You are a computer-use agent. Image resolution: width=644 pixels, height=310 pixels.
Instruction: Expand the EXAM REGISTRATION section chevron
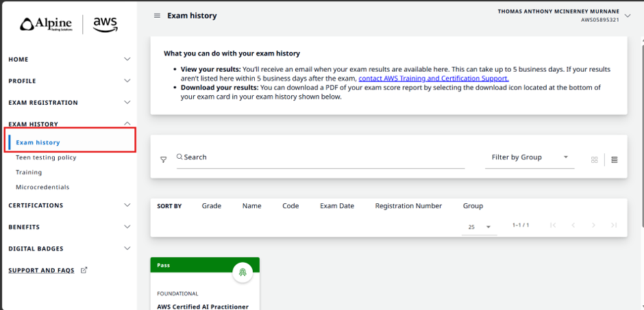coord(127,102)
